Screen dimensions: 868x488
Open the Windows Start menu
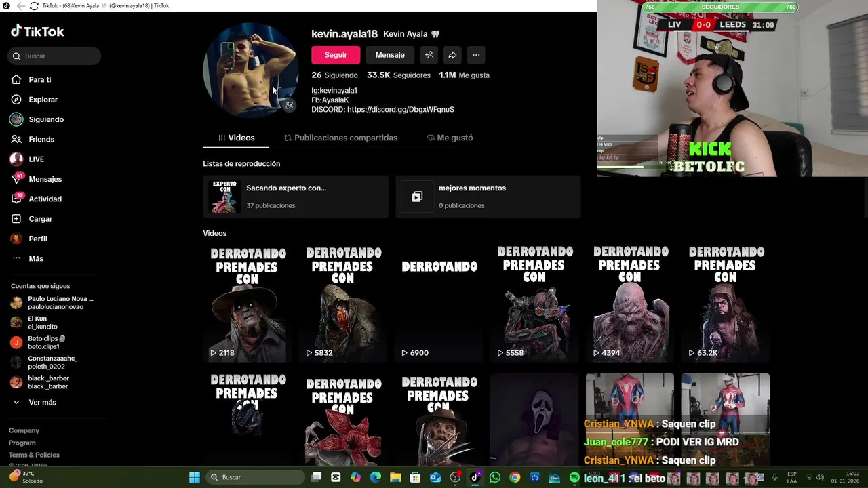click(195, 477)
